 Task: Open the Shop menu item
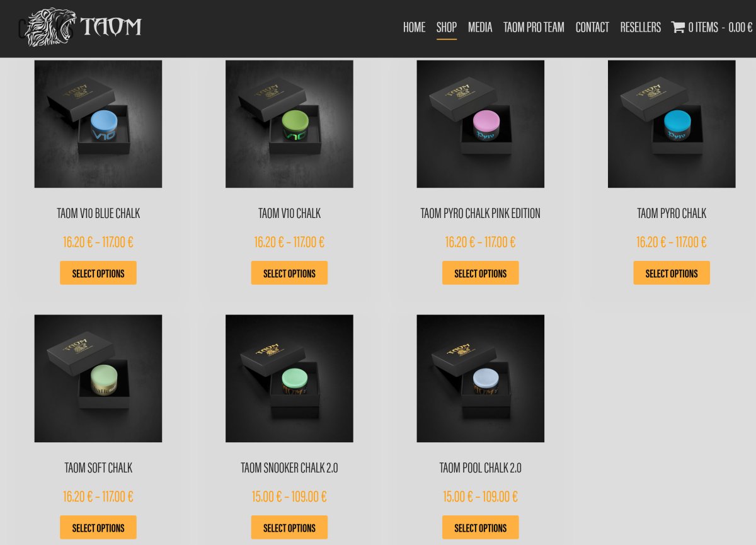coord(447,27)
